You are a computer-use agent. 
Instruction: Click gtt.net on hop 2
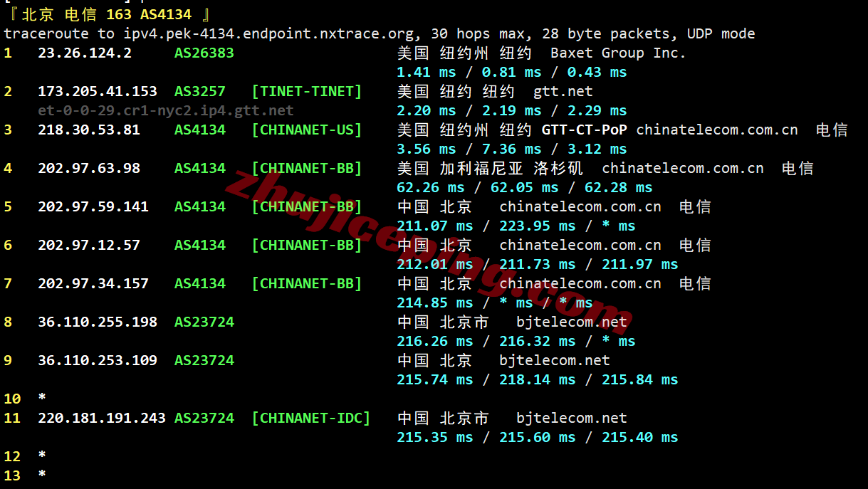pyautogui.click(x=563, y=91)
